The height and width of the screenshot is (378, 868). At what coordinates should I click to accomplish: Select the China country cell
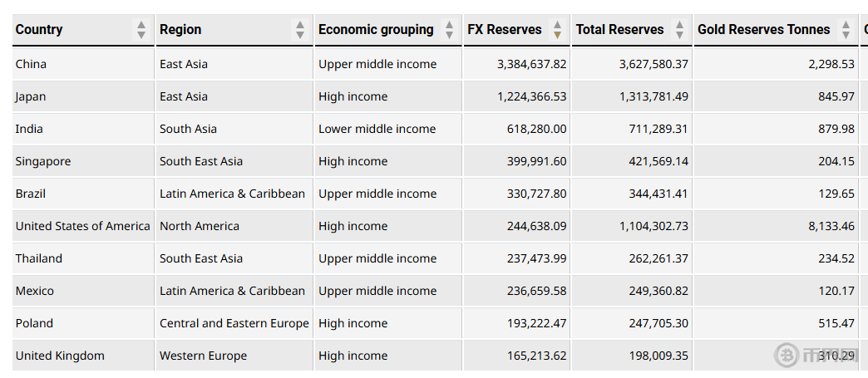[x=32, y=64]
